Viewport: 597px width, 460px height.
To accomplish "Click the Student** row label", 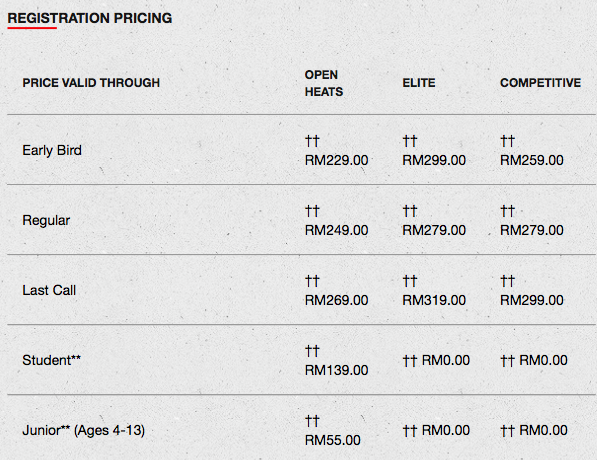I will pyautogui.click(x=51, y=360).
